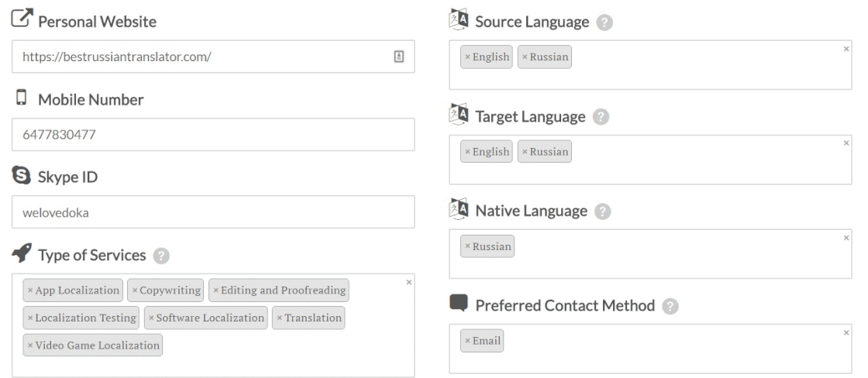Click the Skype ID input field
Screen dimensions: 868x378
(213, 212)
